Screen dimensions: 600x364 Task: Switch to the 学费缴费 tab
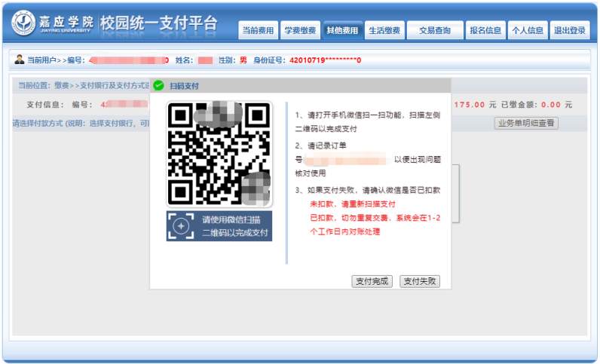tap(300, 30)
